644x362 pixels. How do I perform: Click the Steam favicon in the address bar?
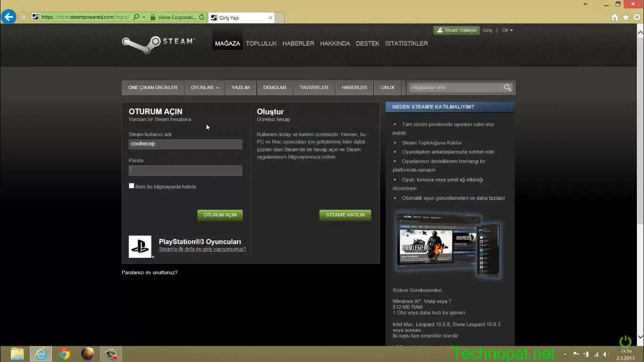(x=35, y=17)
